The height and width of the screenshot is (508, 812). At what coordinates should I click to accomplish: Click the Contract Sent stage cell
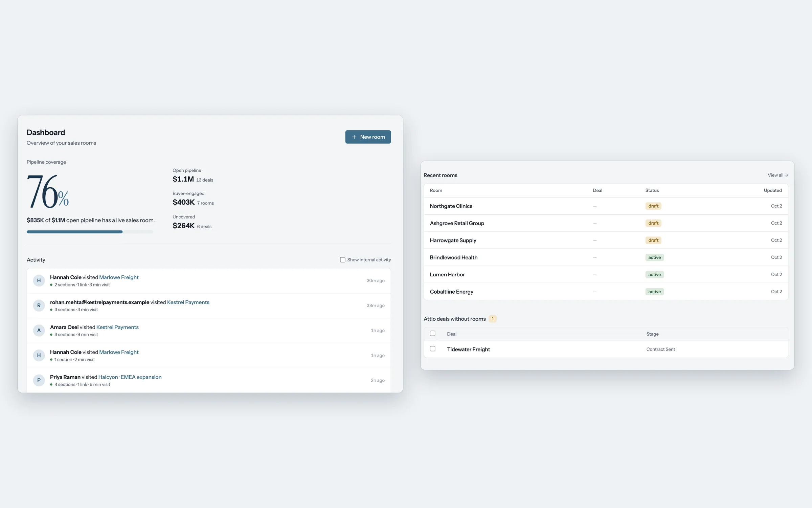tap(660, 349)
